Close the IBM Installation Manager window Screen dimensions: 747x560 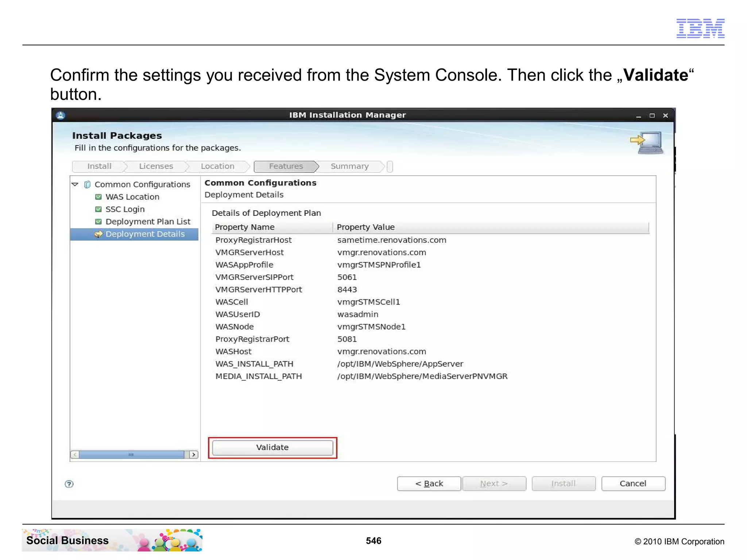coord(665,116)
